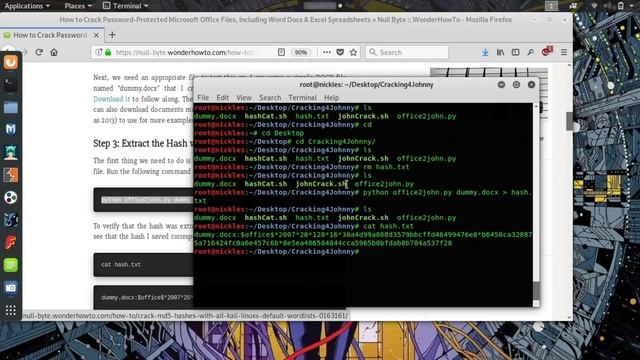
Task: Click the workspace indicator in top panel
Action: click(x=551, y=6)
